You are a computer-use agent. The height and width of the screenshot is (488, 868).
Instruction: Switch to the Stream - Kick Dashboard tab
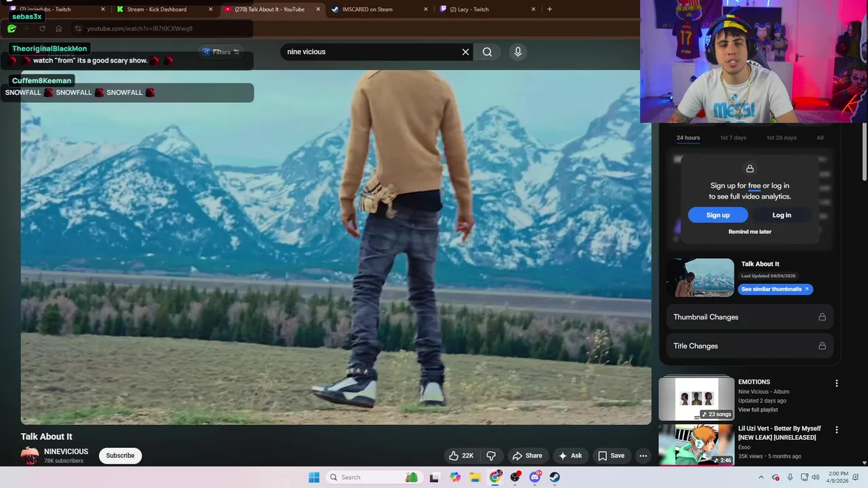point(163,9)
